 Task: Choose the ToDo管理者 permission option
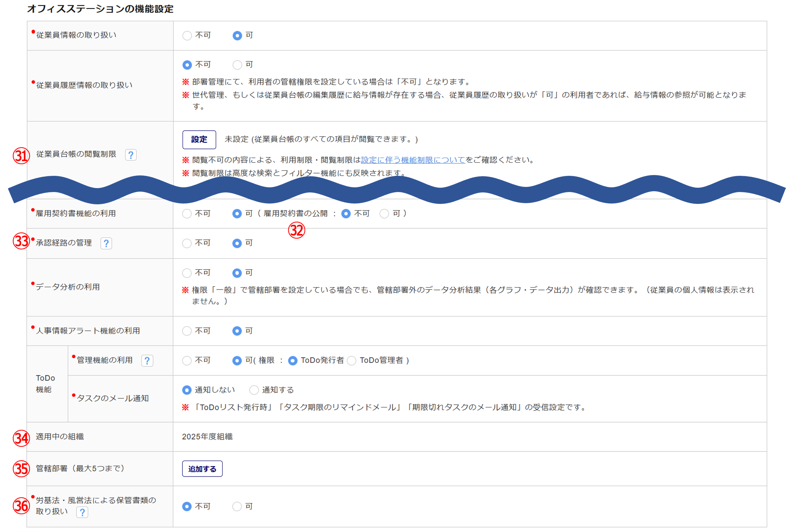tap(352, 360)
